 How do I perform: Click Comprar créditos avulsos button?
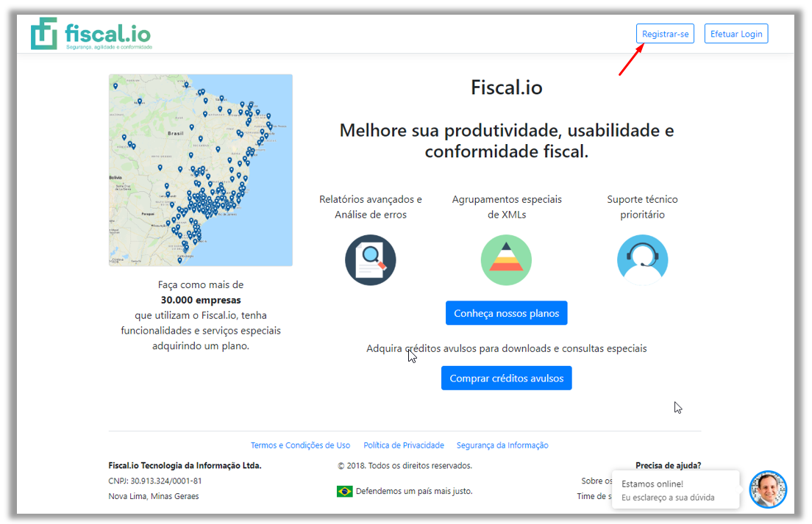(507, 378)
